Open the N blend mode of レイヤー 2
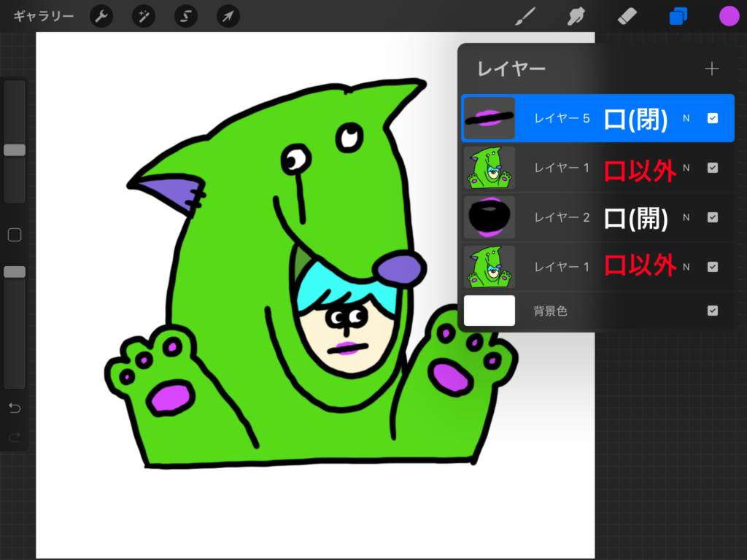The height and width of the screenshot is (560, 747). pyautogui.click(x=686, y=217)
